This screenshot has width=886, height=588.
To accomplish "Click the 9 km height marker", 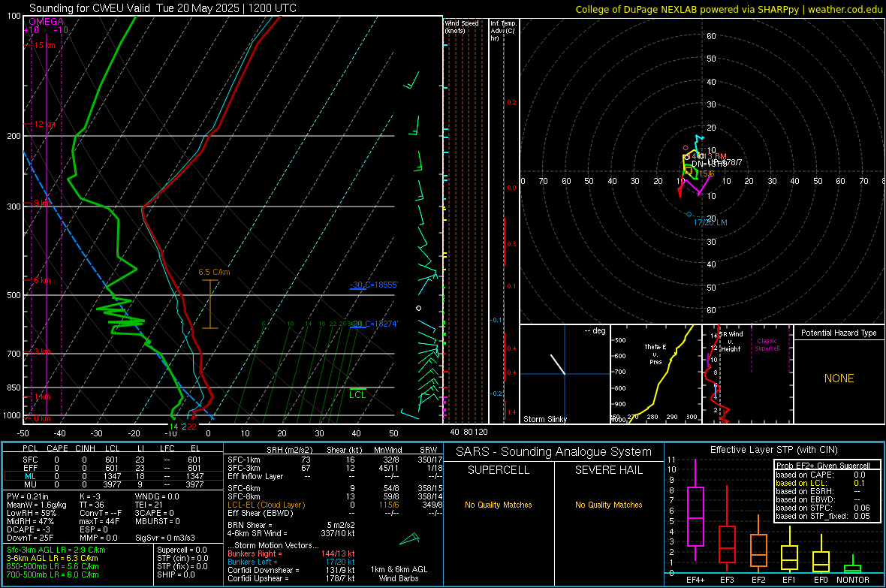I will click(x=43, y=203).
